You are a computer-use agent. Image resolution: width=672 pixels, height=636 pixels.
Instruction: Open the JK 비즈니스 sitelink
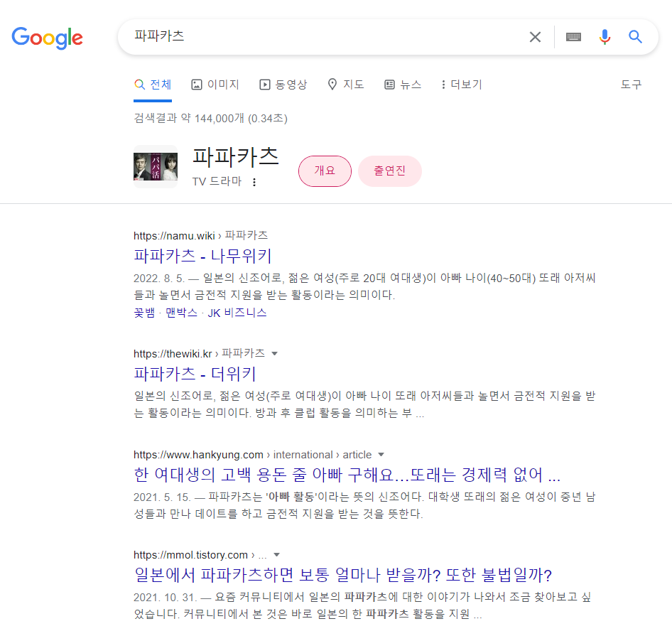click(x=237, y=313)
